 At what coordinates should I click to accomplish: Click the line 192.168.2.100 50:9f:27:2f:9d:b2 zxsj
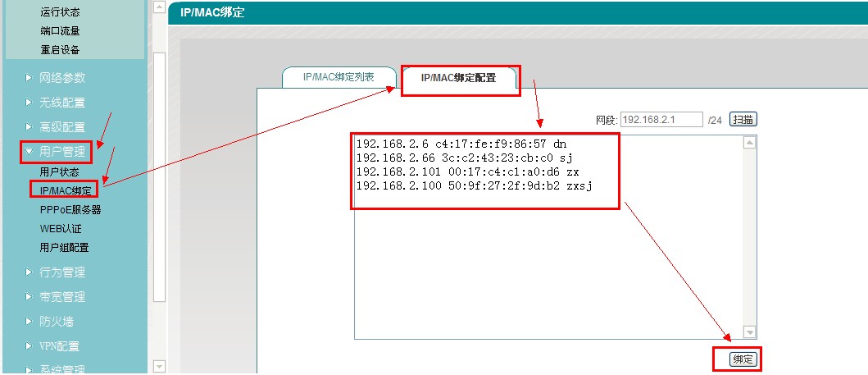474,186
